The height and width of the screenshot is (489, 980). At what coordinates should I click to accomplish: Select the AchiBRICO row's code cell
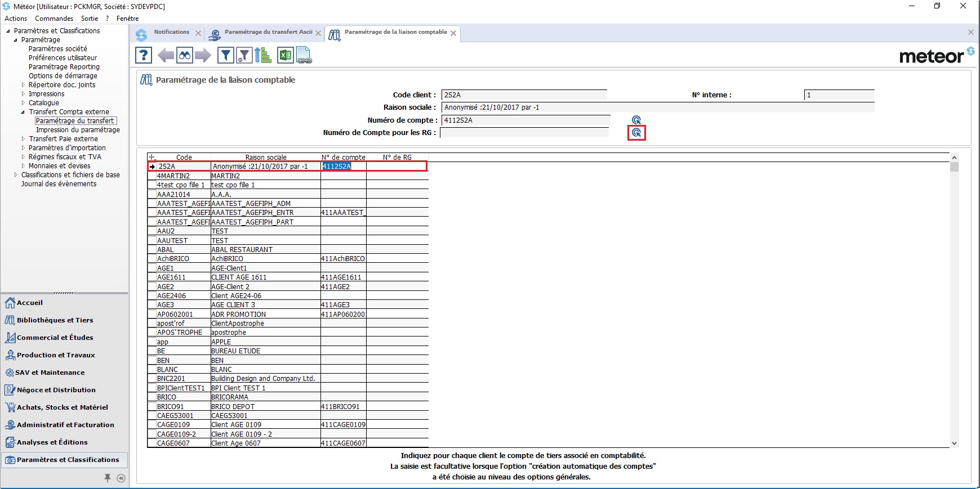183,259
